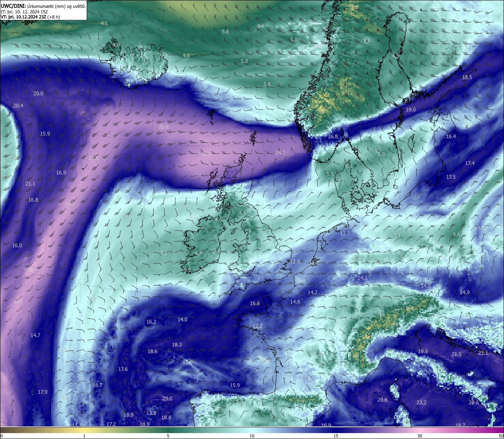Click the 15 tick on the color scale
The height and width of the screenshot is (439, 504).
pyautogui.click(x=336, y=436)
